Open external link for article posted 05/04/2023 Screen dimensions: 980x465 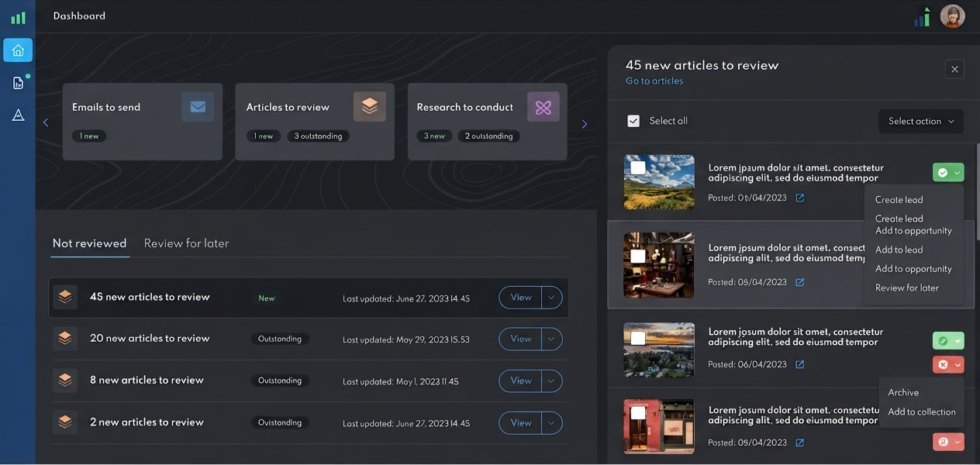[800, 282]
